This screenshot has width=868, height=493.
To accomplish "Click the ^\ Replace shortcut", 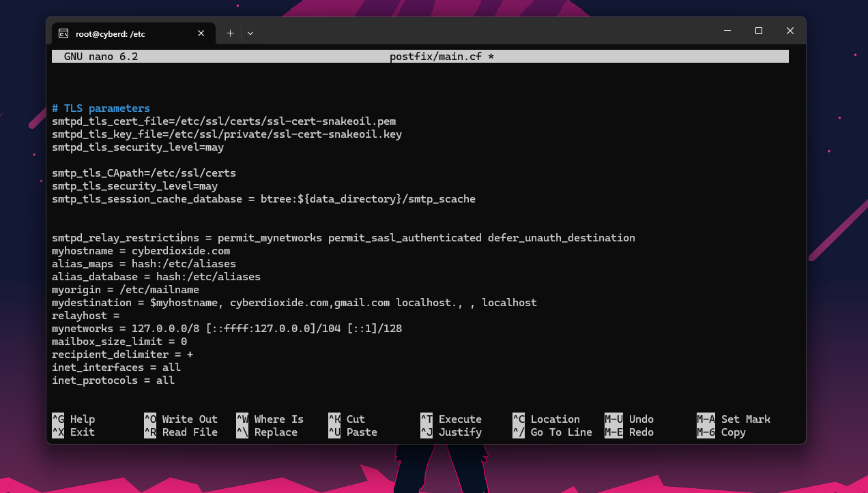I will pyautogui.click(x=267, y=432).
